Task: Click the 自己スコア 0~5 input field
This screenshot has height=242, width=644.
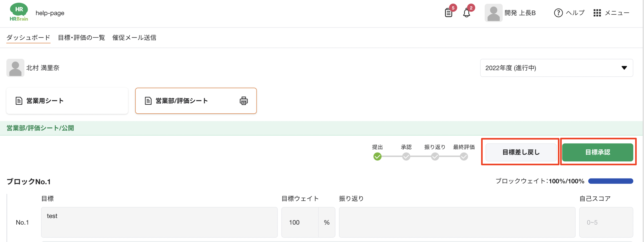Action: (x=606, y=222)
